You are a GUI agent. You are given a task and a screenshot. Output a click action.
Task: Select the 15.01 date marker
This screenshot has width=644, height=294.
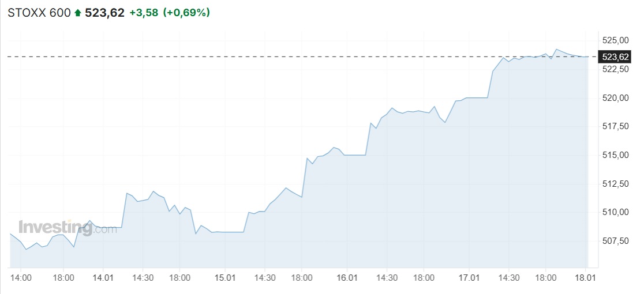coord(224,277)
